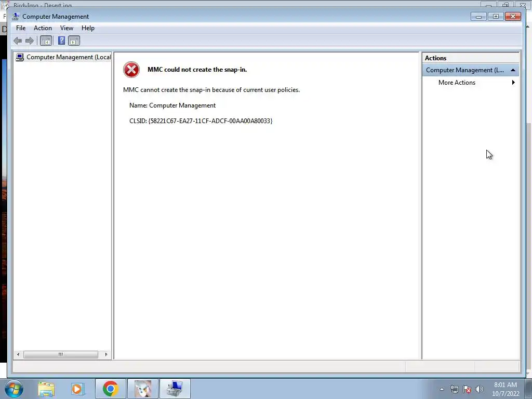Open the Help menu

tap(88, 28)
